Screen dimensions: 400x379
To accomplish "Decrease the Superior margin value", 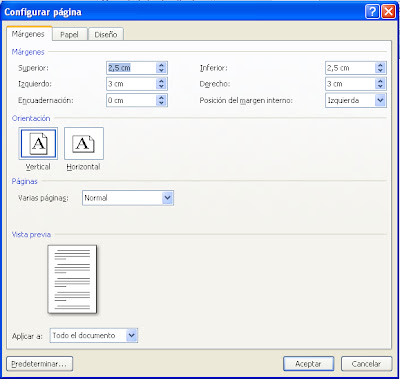I will 162,71.
